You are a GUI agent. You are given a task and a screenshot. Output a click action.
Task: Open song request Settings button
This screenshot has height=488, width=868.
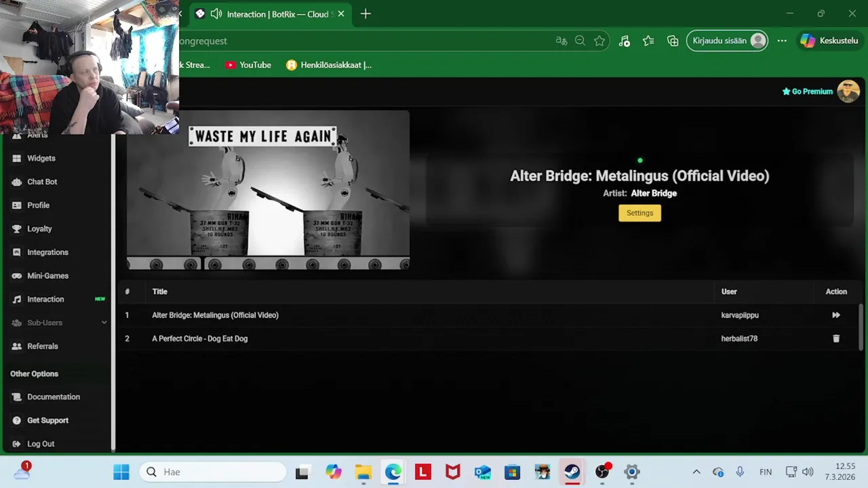[639, 213]
